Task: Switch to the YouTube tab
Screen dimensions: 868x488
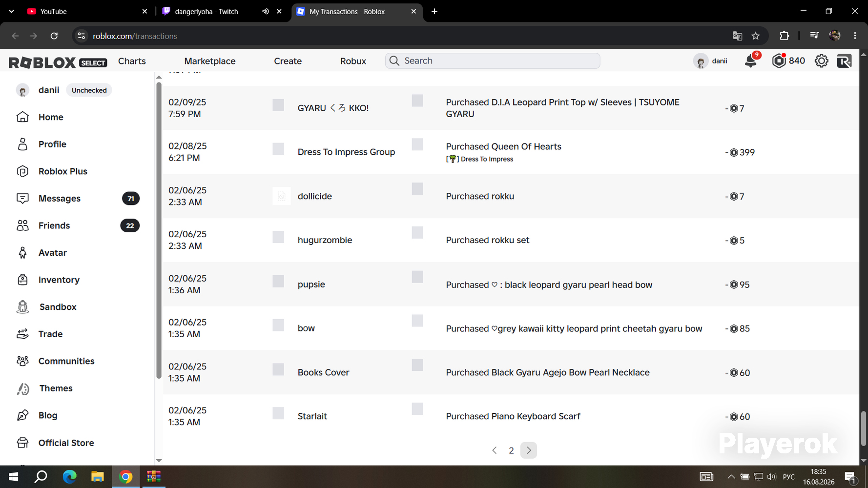Action: click(x=87, y=12)
